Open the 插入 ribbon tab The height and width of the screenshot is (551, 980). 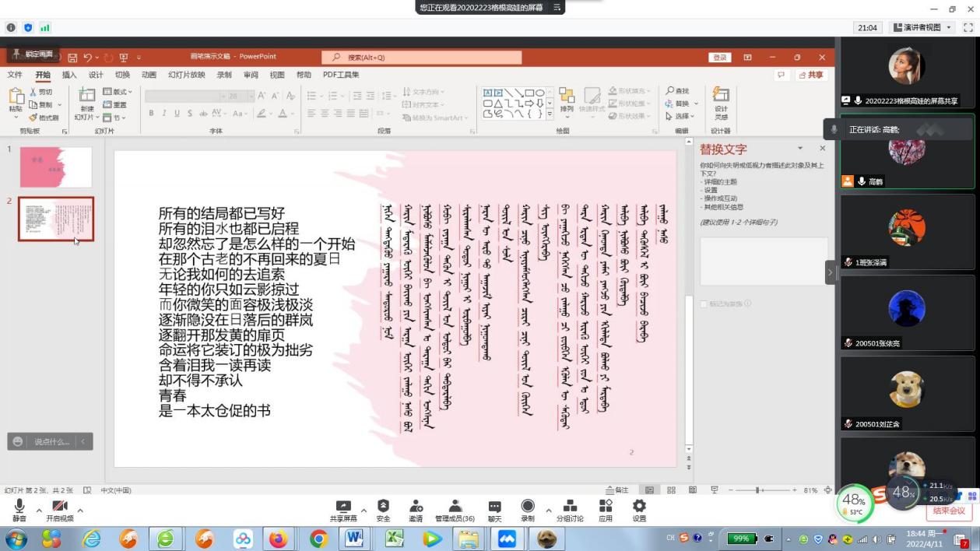tap(69, 75)
